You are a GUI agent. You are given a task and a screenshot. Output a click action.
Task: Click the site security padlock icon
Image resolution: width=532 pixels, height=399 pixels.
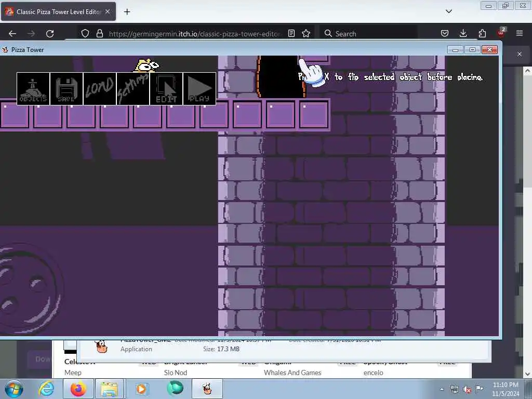pos(99,33)
